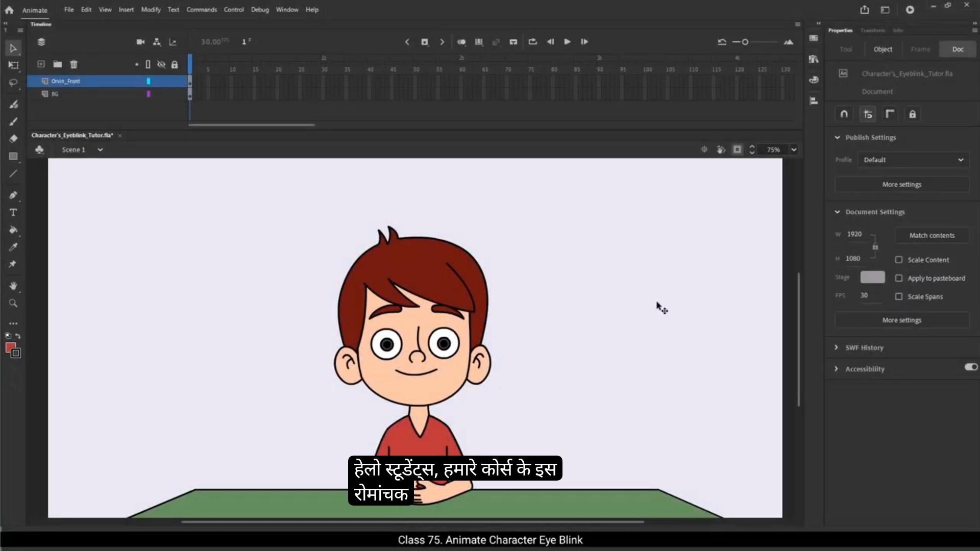Open the share icon at top right
The width and height of the screenshot is (980, 551).
pos(864,10)
